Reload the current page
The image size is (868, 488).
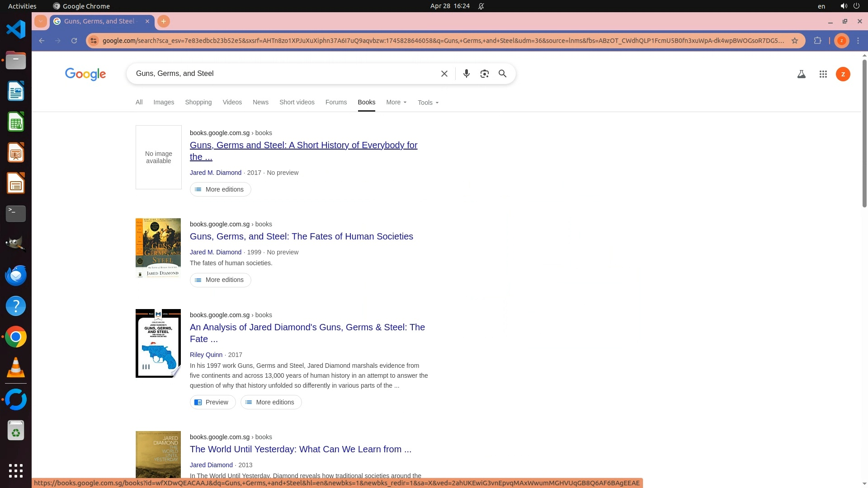74,41
